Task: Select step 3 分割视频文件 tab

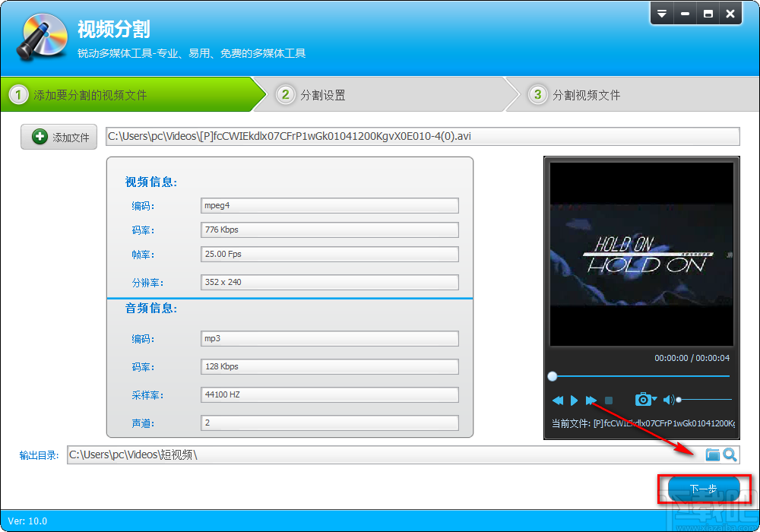Action: (632, 94)
